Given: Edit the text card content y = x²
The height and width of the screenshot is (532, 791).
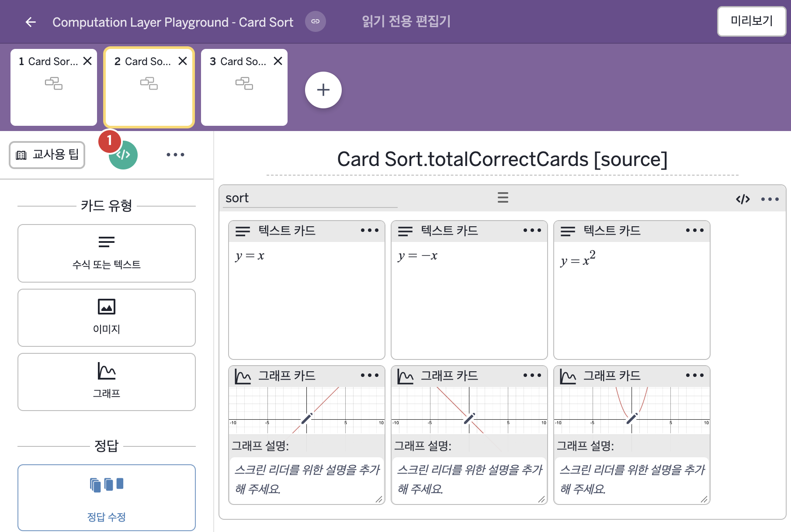Looking at the screenshot, I should click(x=632, y=300).
